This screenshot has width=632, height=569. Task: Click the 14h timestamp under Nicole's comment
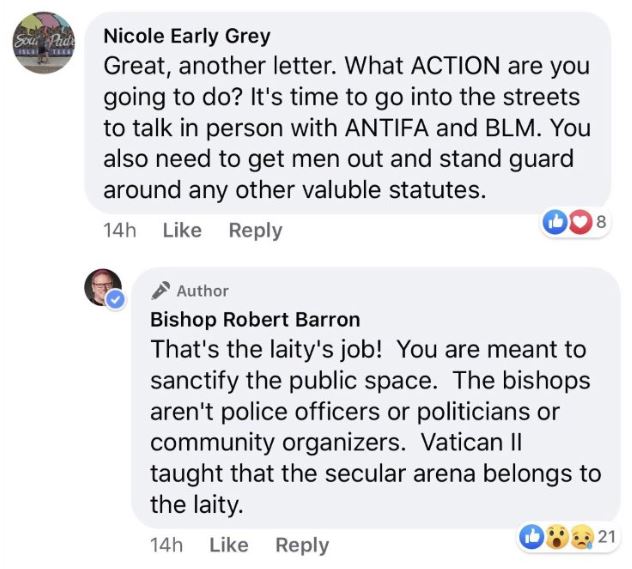click(119, 231)
